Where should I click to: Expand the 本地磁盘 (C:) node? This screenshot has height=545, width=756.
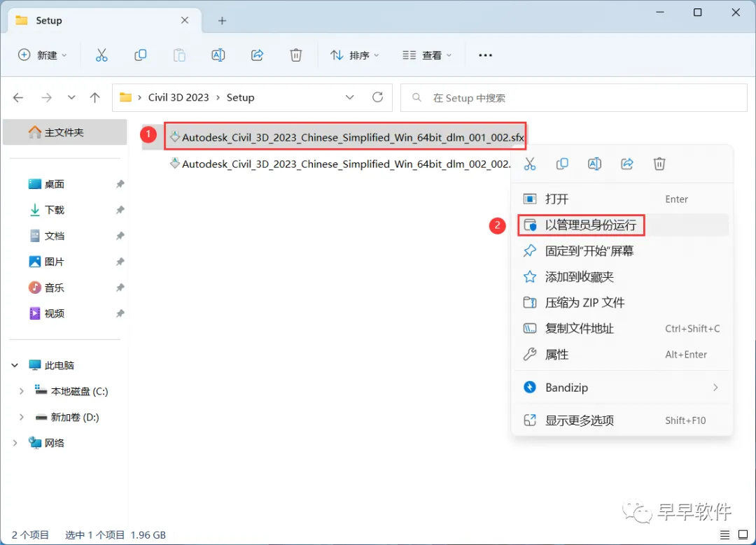pyautogui.click(x=21, y=391)
